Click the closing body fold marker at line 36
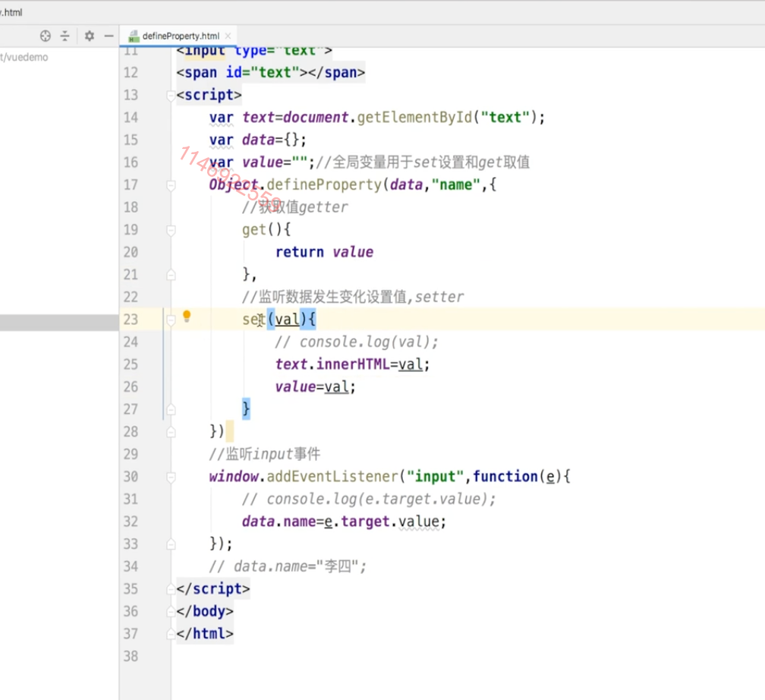This screenshot has width=765, height=700. click(171, 612)
